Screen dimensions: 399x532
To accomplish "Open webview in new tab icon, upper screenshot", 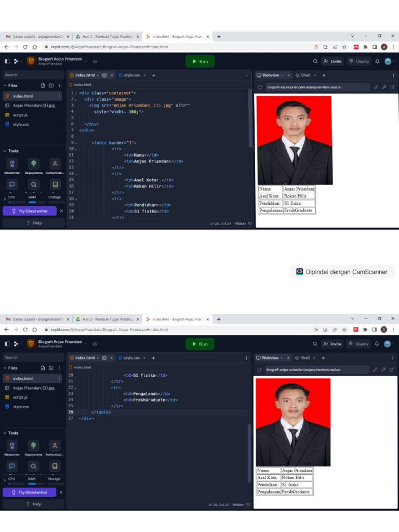I will (x=393, y=87).
